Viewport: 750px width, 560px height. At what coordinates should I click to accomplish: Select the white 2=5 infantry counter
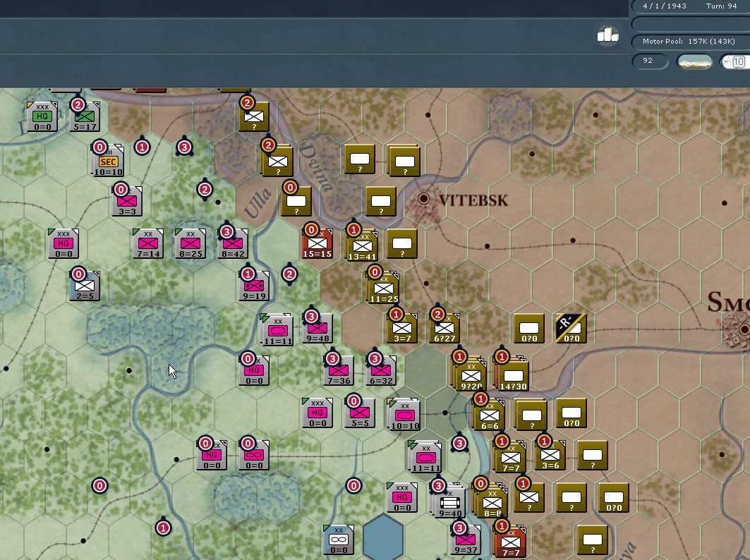(85, 286)
